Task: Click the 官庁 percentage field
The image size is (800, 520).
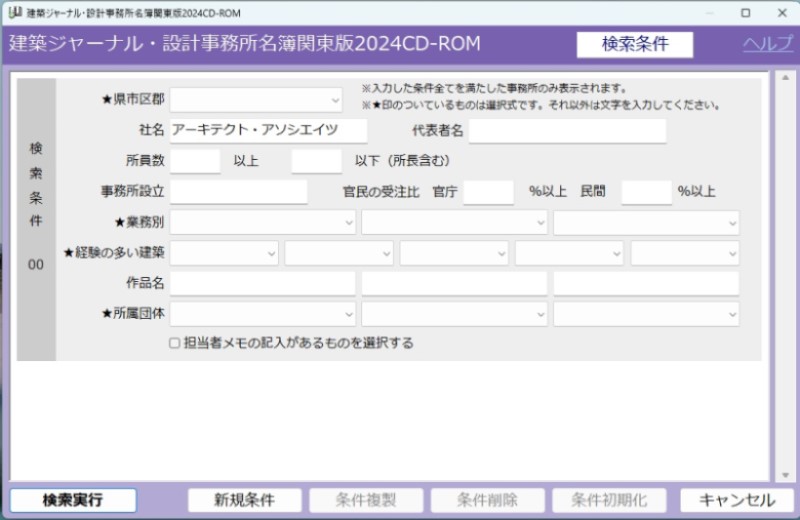Action: coord(488,192)
